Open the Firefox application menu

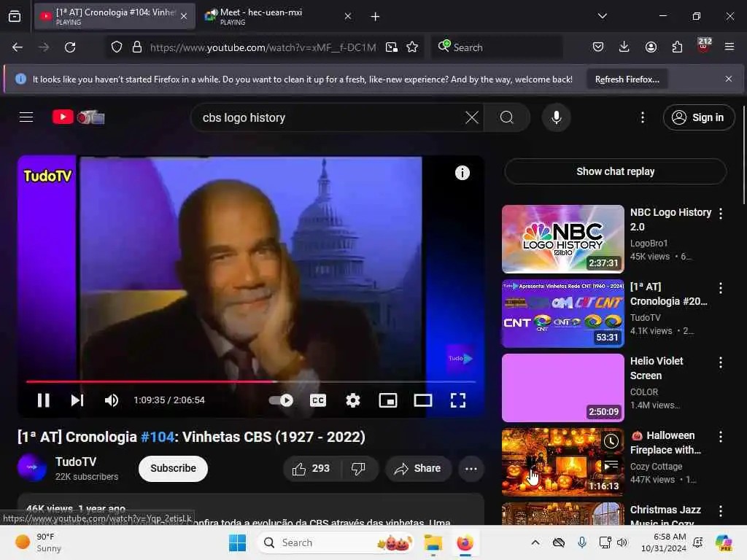(x=729, y=47)
